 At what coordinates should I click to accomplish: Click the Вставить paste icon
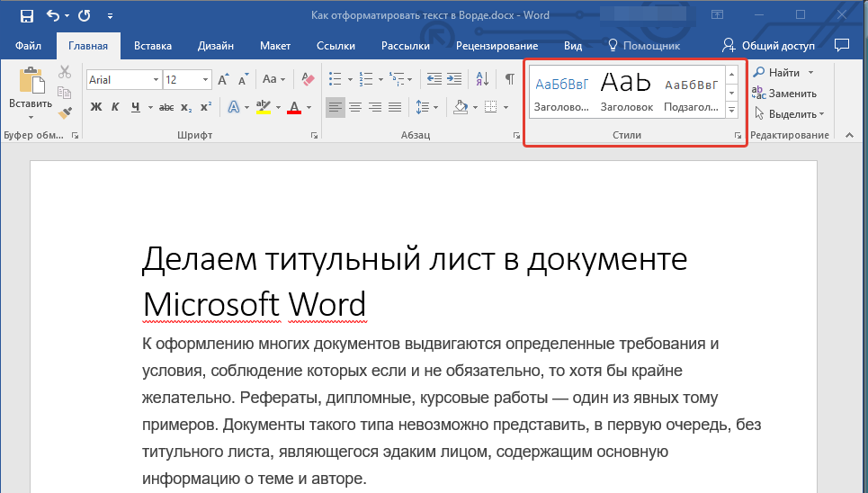(31, 81)
